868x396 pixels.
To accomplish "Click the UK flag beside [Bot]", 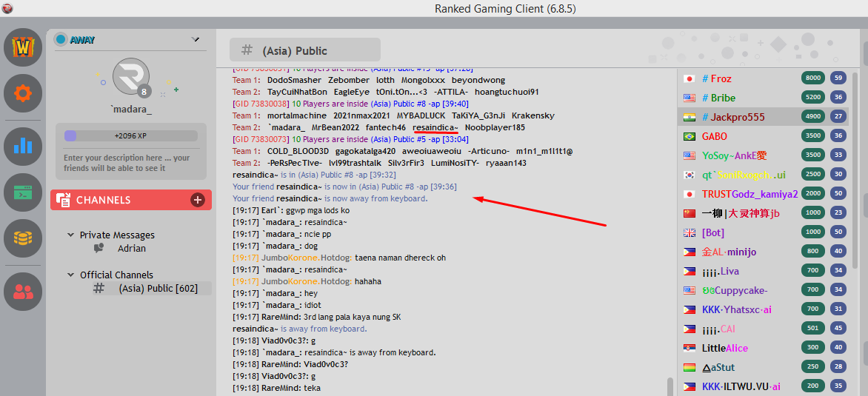I will pyautogui.click(x=690, y=233).
